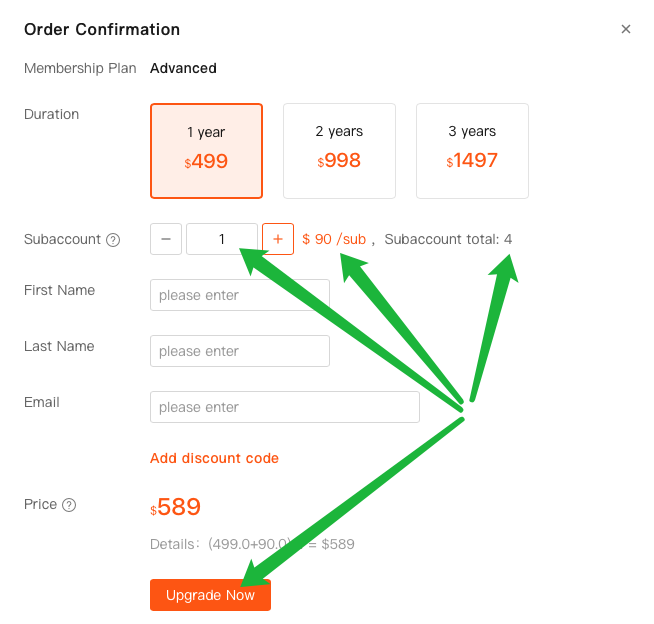
Task: Increase subaccount count with plus button
Action: pos(278,239)
